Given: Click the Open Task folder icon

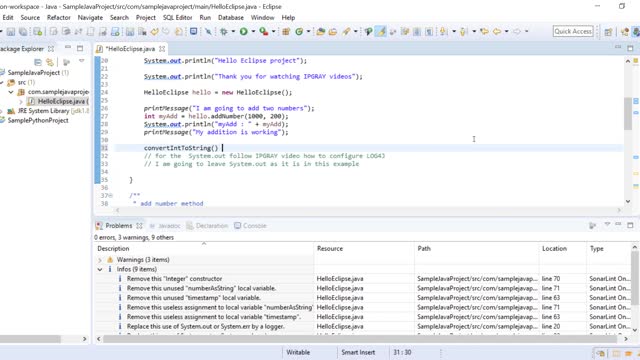Looking at the screenshot, I should (333, 31).
